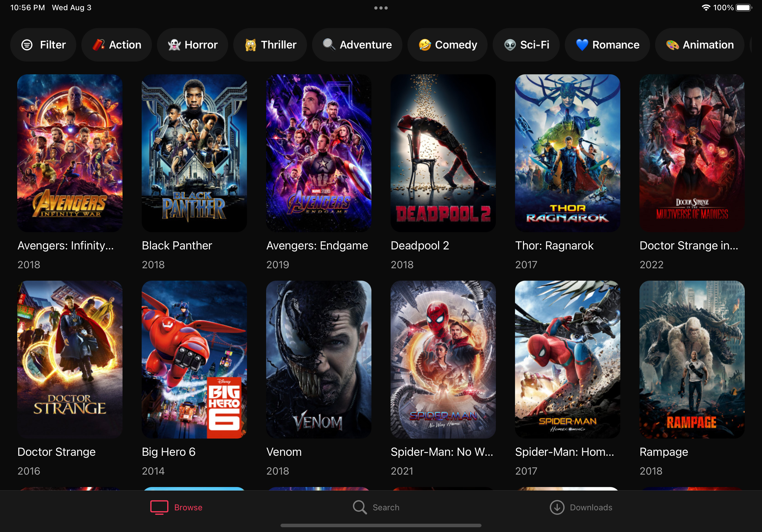Click the Browse screen icon
762x532 pixels.
point(159,507)
